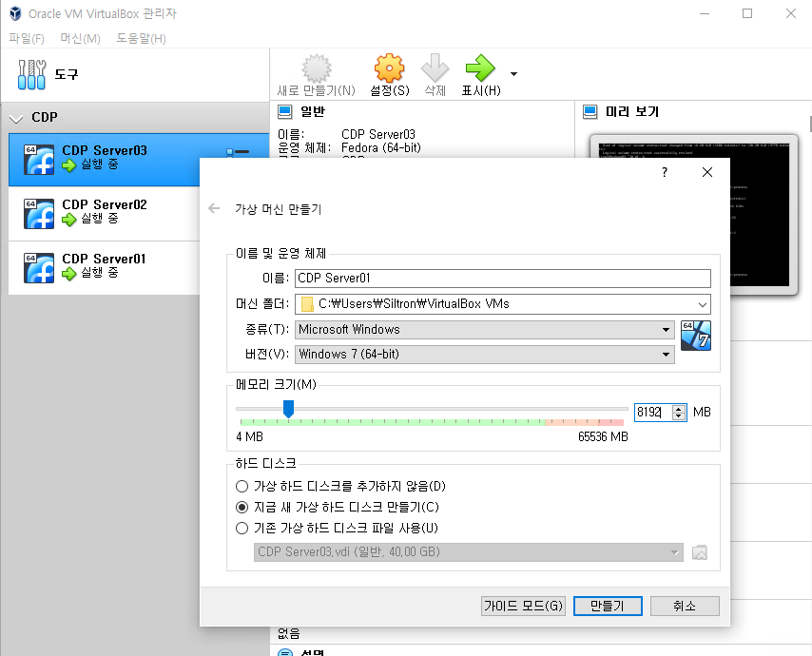
Task: Click the Fedora icon of CDP Server02
Action: (x=39, y=214)
